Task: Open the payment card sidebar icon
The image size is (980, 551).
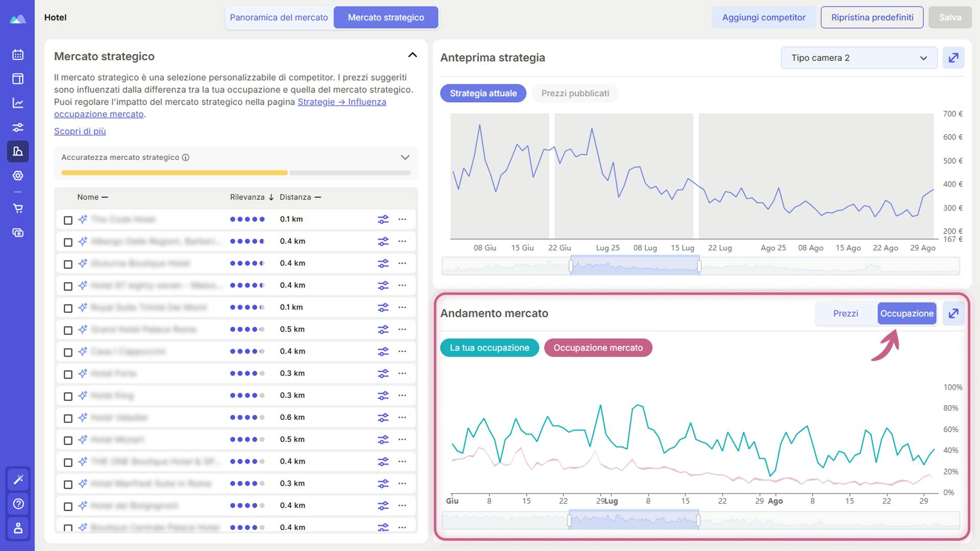Action: click(18, 233)
